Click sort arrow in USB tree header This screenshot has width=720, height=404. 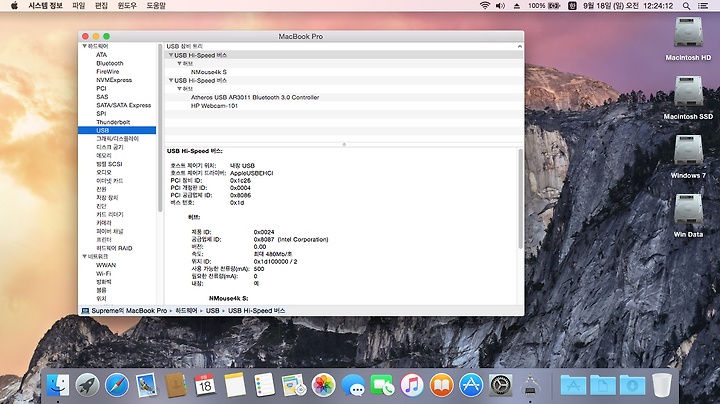(x=519, y=46)
